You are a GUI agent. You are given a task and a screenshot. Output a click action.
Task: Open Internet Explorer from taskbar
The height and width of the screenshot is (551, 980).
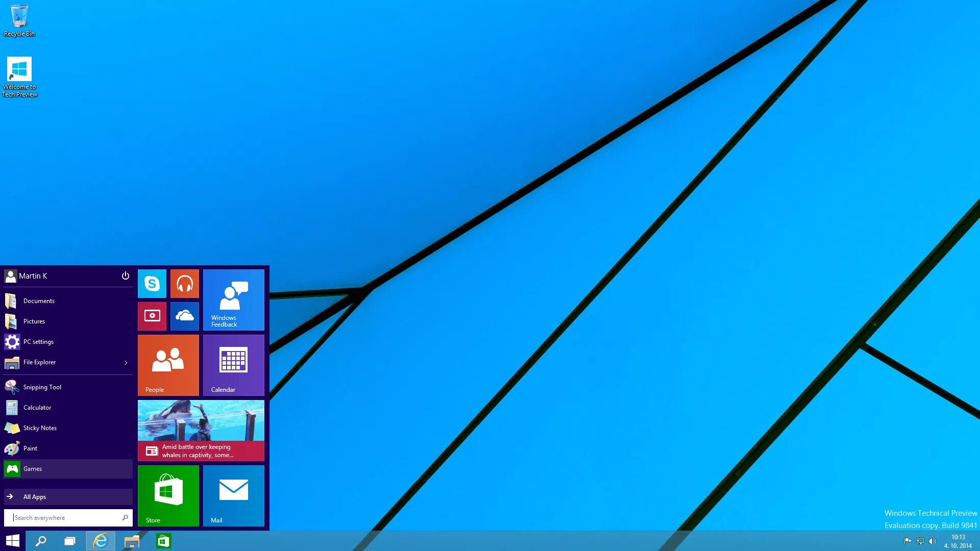[101, 541]
